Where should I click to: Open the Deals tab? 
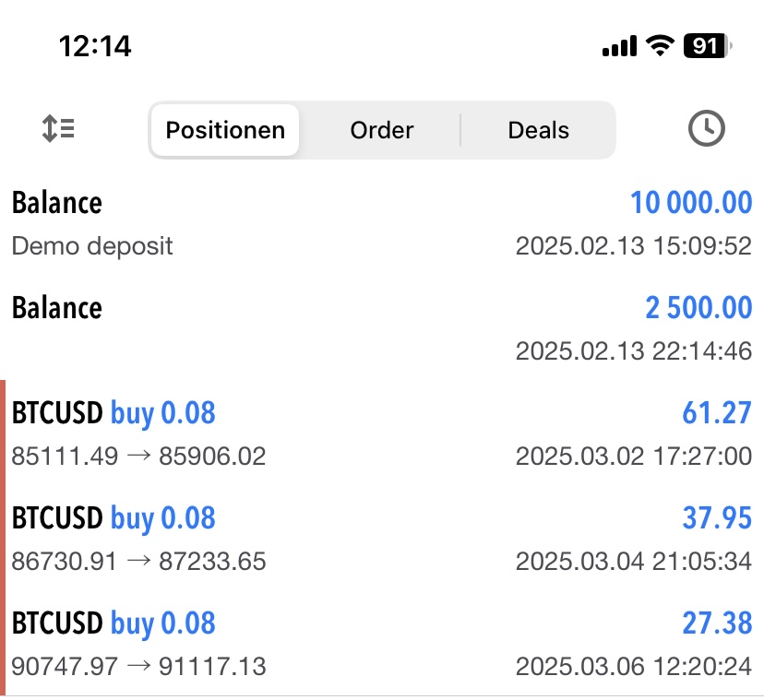[539, 130]
